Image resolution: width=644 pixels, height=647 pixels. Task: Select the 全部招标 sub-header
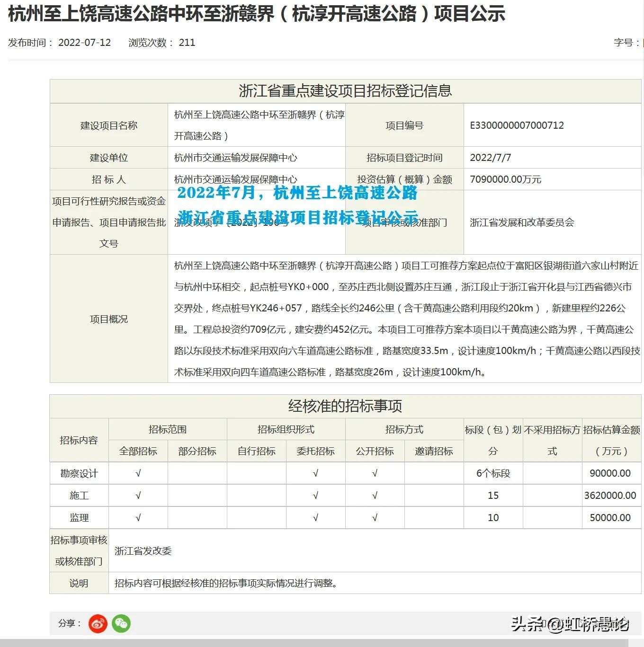[x=138, y=451]
